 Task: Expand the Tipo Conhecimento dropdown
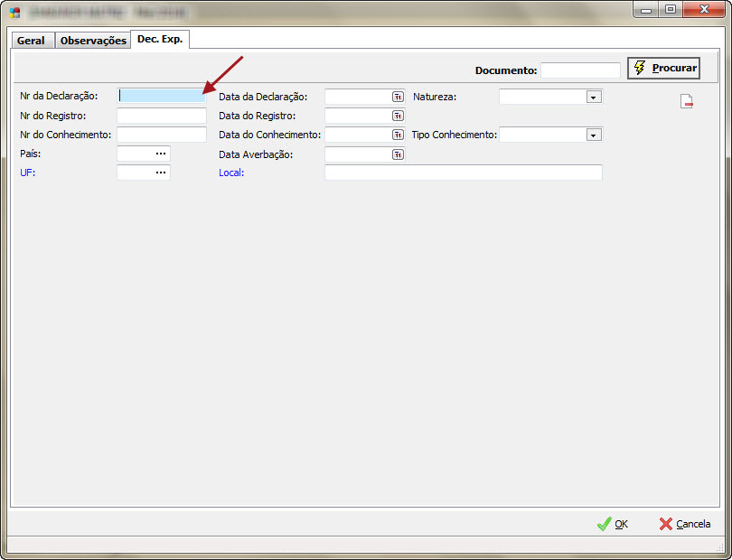593,135
